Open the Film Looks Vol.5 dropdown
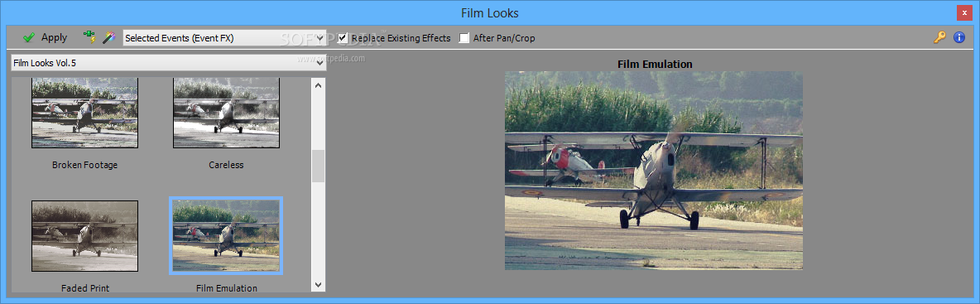The width and height of the screenshot is (980, 304). [x=168, y=63]
